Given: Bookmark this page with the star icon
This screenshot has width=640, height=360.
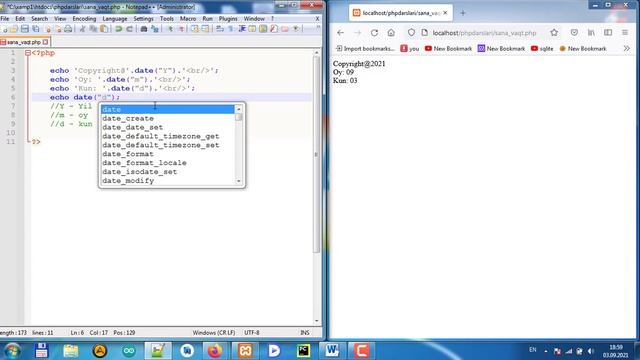Looking at the screenshot, I should (554, 33).
